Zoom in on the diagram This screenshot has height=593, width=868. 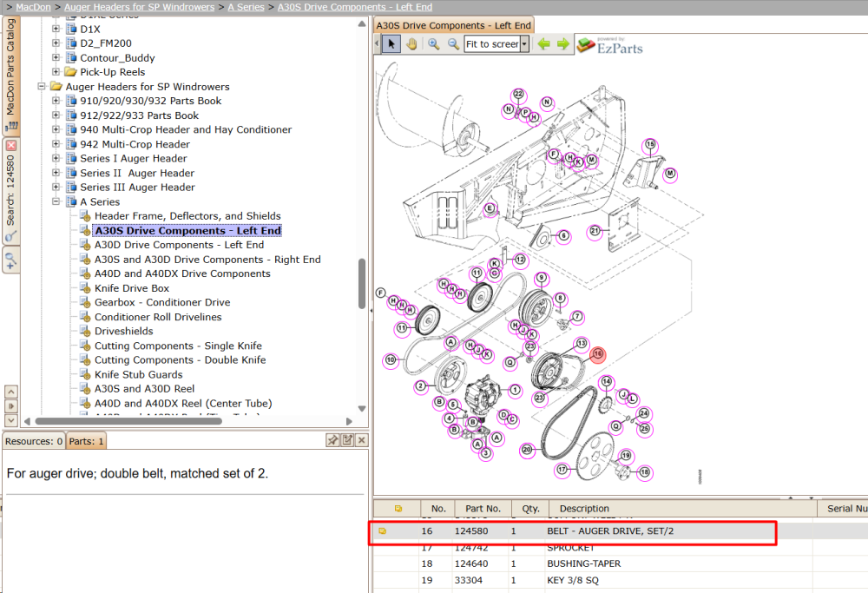coord(433,43)
